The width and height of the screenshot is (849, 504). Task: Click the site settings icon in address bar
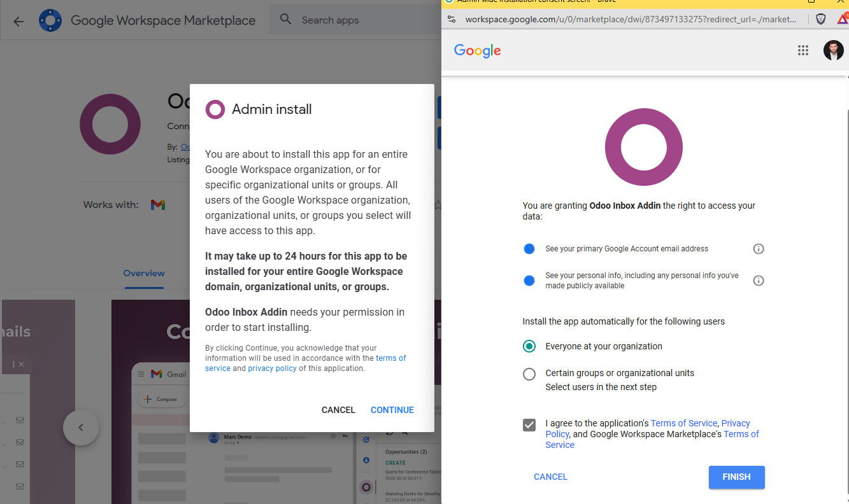pyautogui.click(x=452, y=19)
